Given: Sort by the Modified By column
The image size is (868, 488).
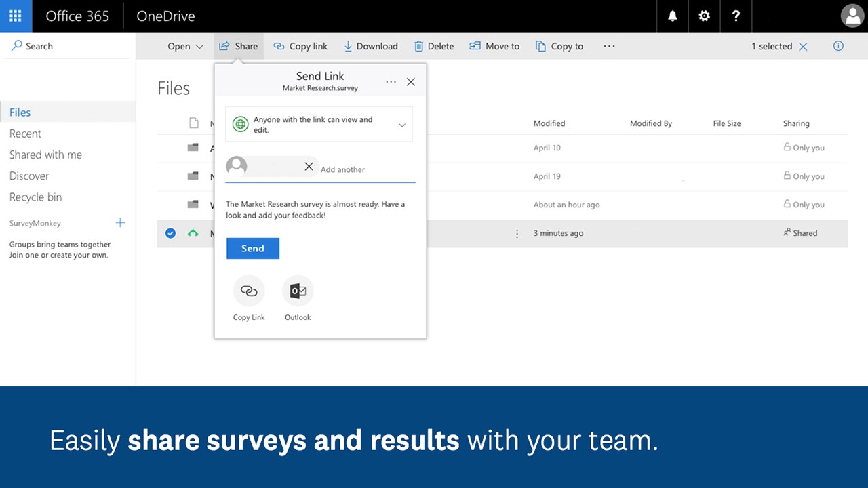Looking at the screenshot, I should (x=651, y=123).
